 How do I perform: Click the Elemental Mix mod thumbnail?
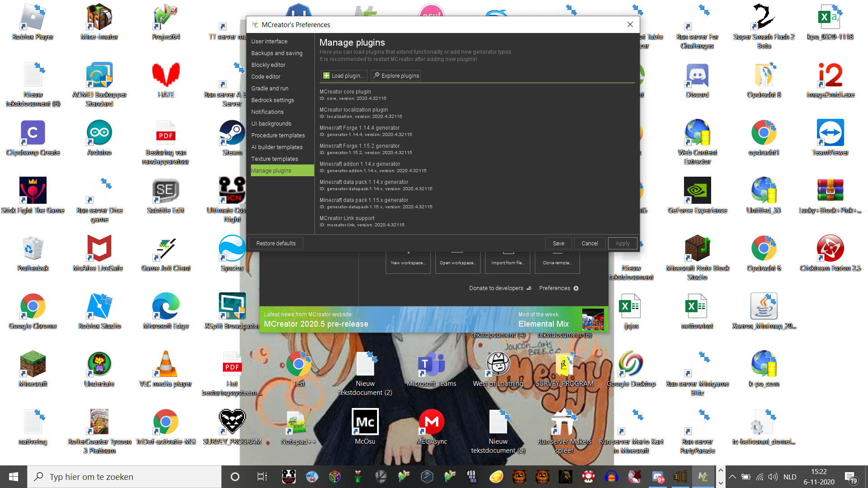coord(593,319)
